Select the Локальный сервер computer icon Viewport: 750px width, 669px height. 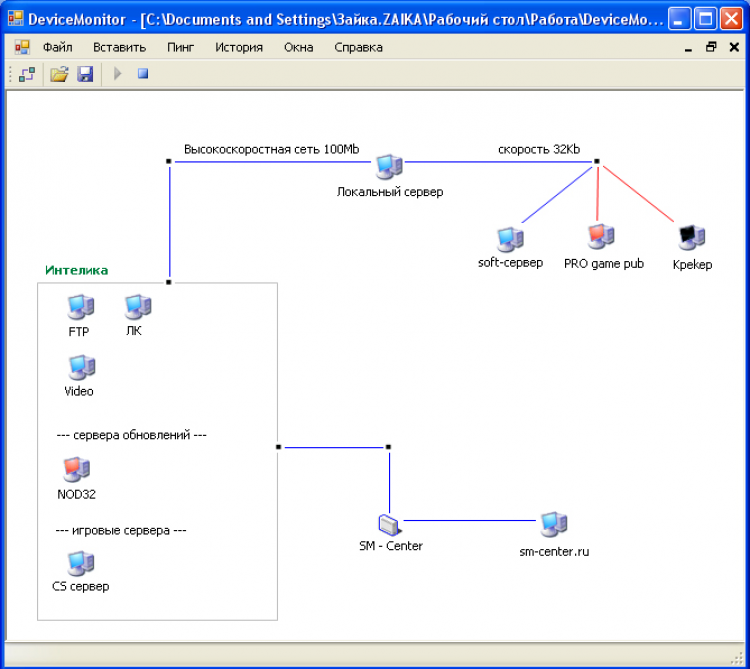pos(389,166)
